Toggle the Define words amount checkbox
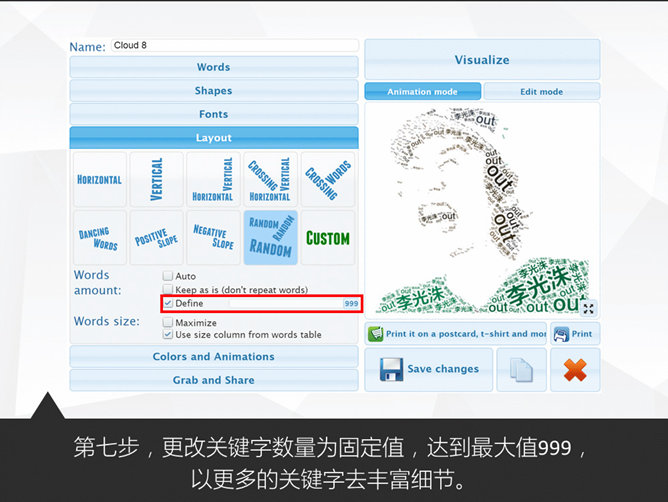Image resolution: width=668 pixels, height=502 pixels. (x=168, y=303)
